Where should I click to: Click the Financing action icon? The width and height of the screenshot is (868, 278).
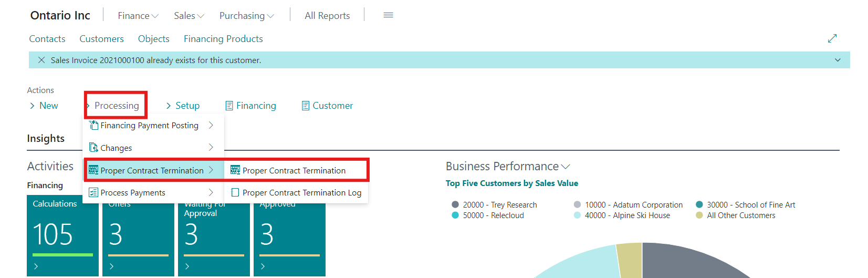tap(229, 106)
